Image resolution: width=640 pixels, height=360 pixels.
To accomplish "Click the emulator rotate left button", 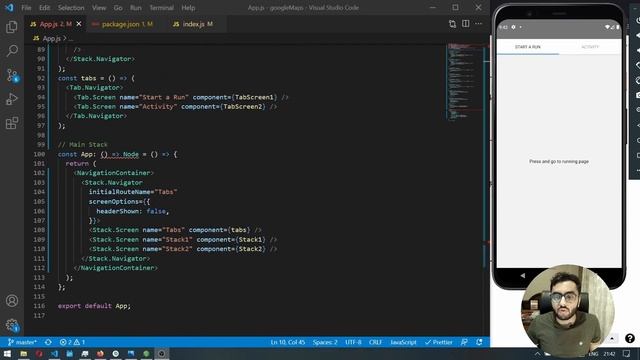I will tap(638, 65).
